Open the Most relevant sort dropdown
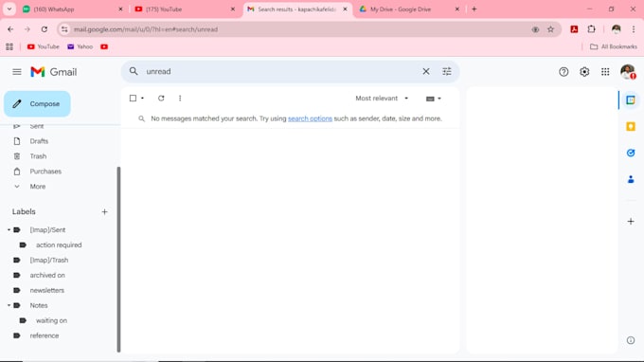The width and height of the screenshot is (644, 362). 382,99
